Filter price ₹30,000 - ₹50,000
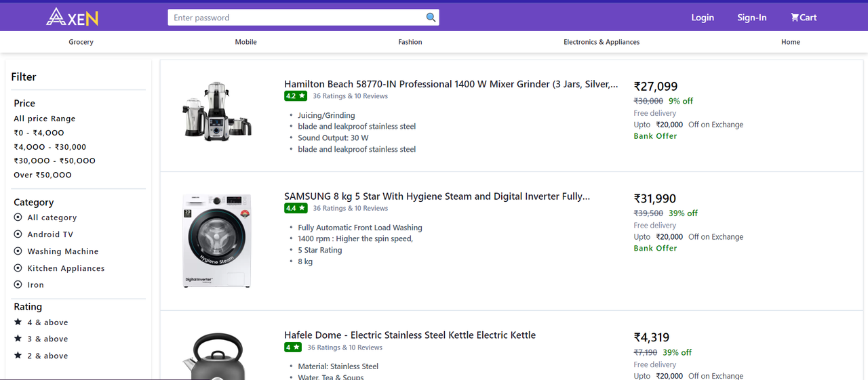Viewport: 868px width, 380px height. [54, 161]
